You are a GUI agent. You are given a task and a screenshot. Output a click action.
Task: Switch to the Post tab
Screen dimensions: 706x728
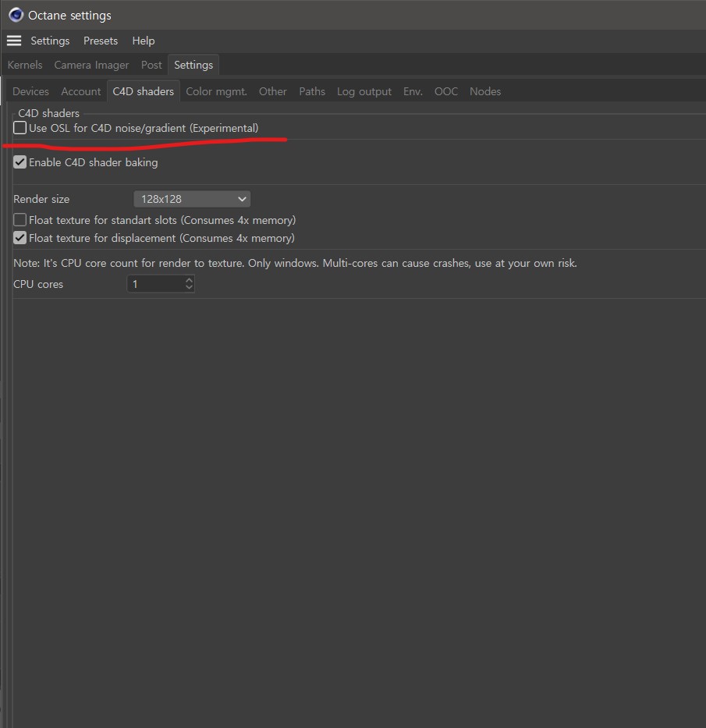151,65
